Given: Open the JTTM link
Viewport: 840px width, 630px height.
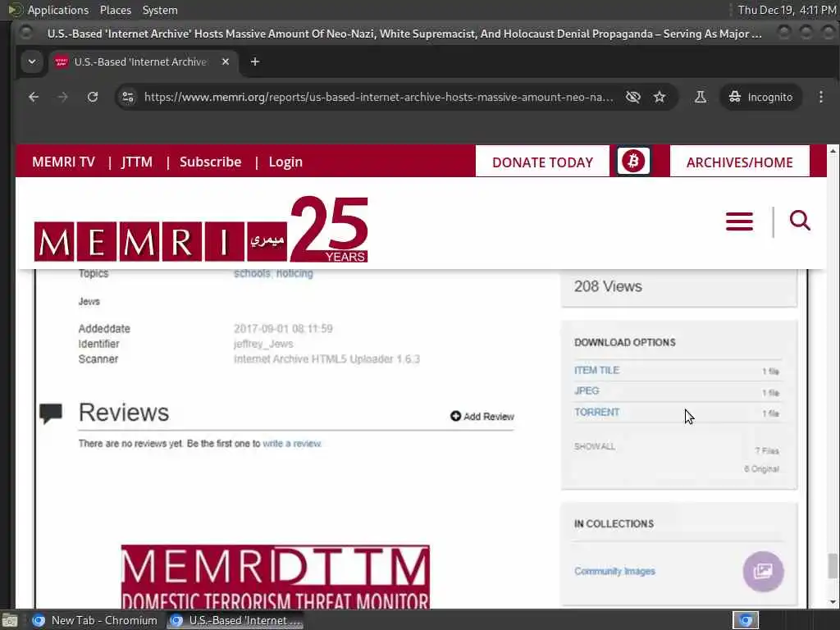Looking at the screenshot, I should [x=137, y=162].
